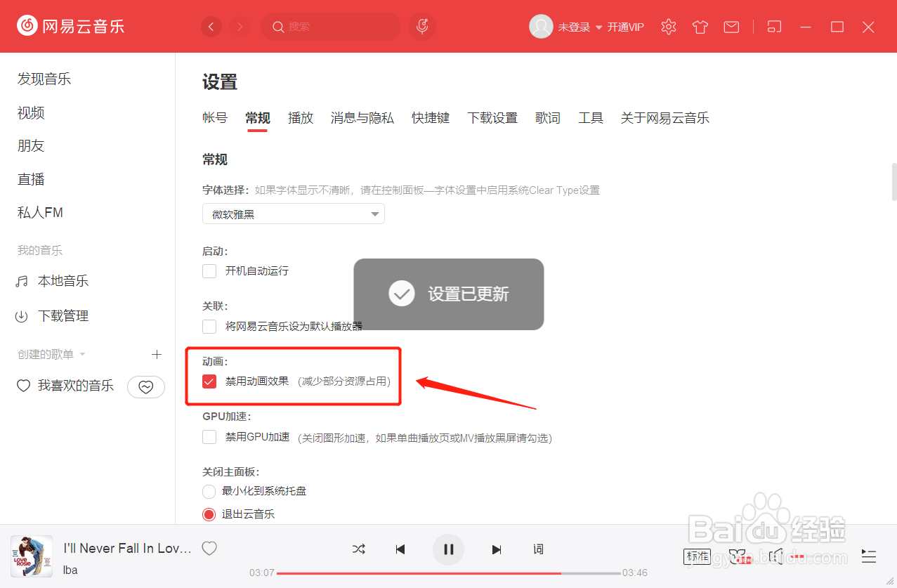This screenshot has height=588, width=897.
Task: Mute with the volume speaker icon
Action: coord(775,556)
